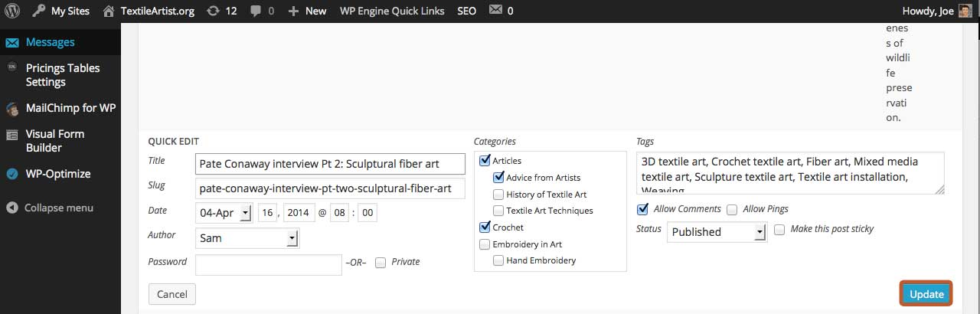980x314 pixels.
Task: Check History of Textile Art category
Action: [x=498, y=194]
